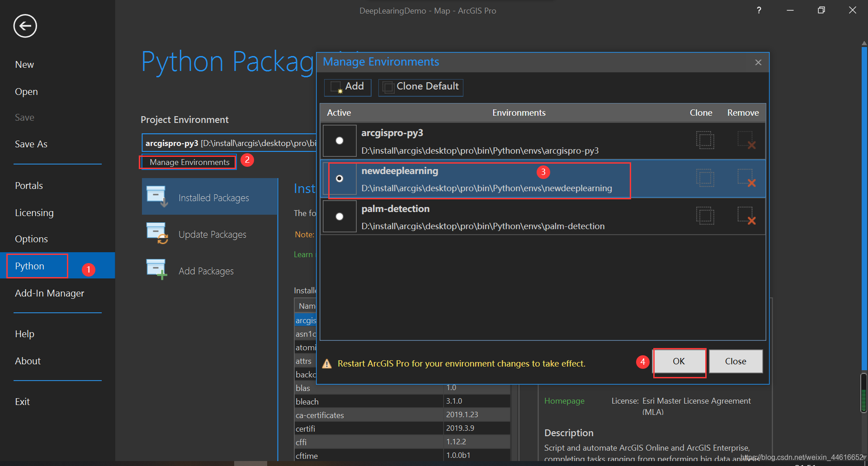Remove the newdeeplearning environment

point(746,178)
